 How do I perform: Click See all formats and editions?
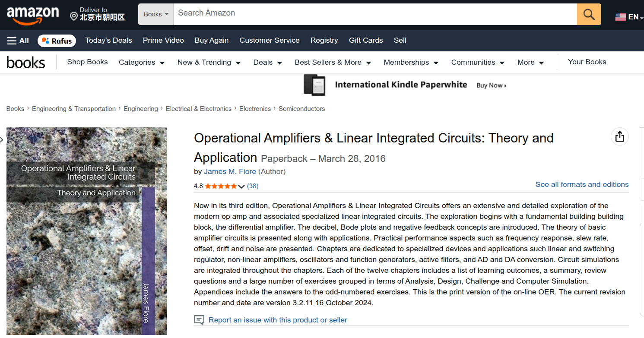(582, 184)
